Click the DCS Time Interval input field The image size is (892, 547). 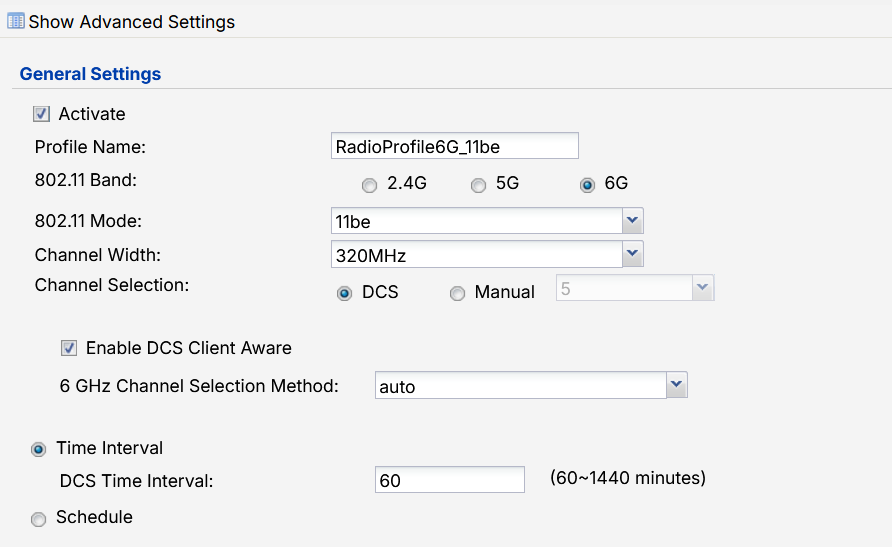coord(449,480)
